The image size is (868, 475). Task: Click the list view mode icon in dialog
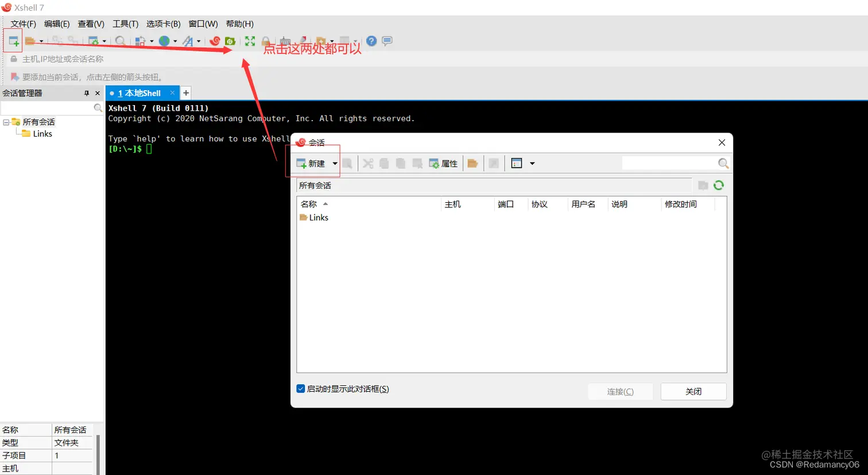517,164
